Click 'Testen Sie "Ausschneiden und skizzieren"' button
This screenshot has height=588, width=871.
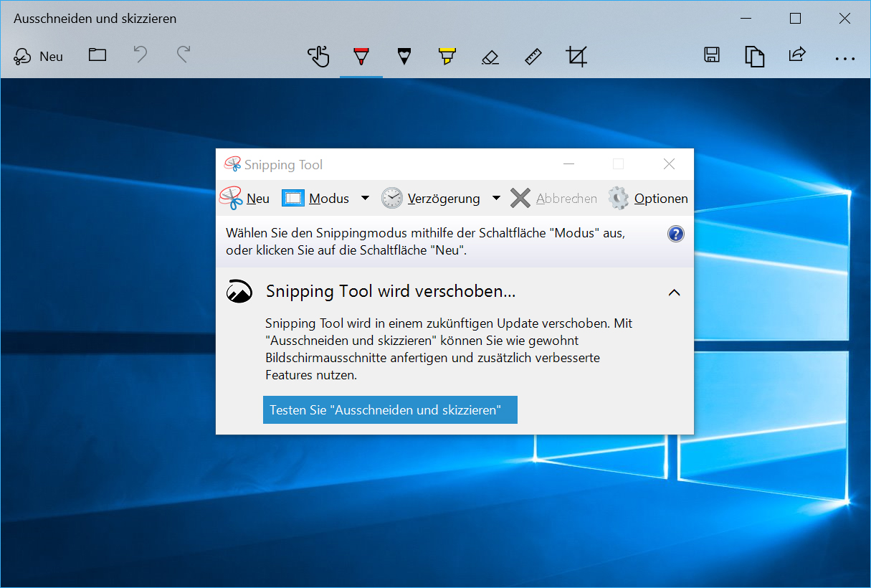point(390,410)
